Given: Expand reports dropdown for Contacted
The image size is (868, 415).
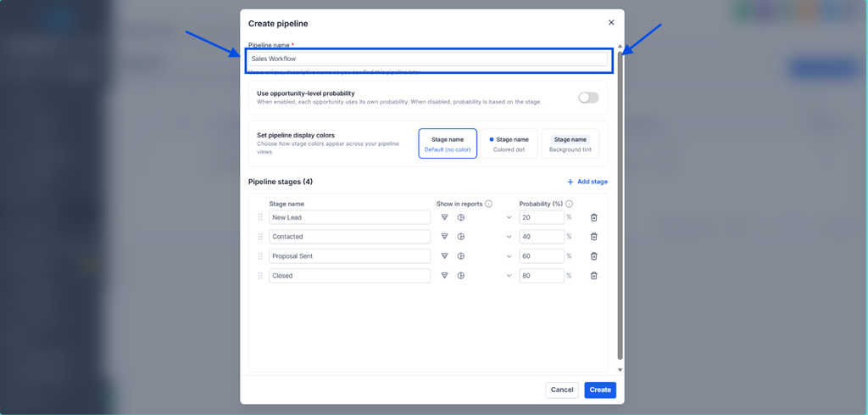Looking at the screenshot, I should point(509,237).
